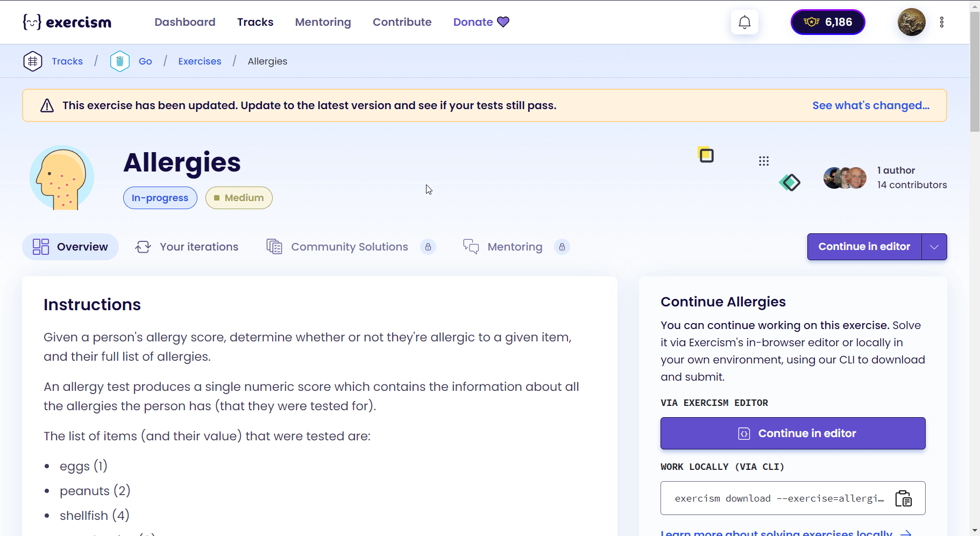Viewport: 980px width, 536px height.
Task: Click the Exercism logo
Action: click(x=67, y=22)
